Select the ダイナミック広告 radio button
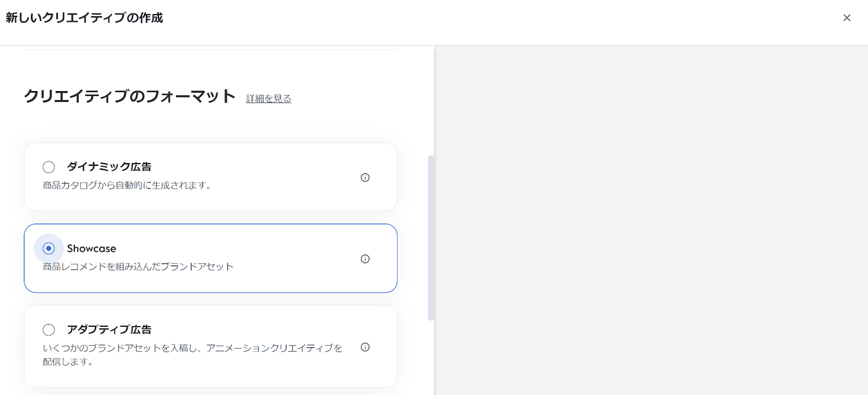The image size is (868, 395). pos(49,167)
